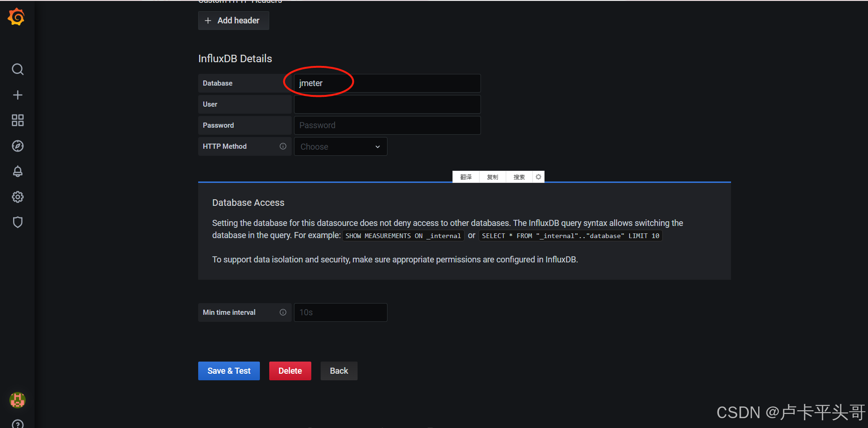
Task: Show the HTTP Method info tooltip icon
Action: tap(283, 146)
